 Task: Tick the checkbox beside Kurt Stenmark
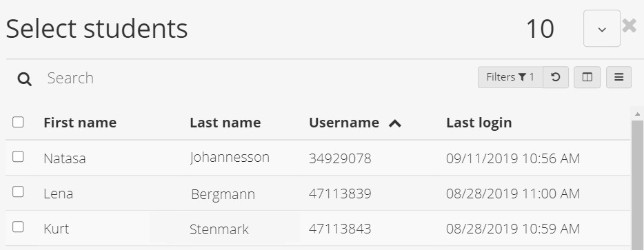tap(18, 227)
